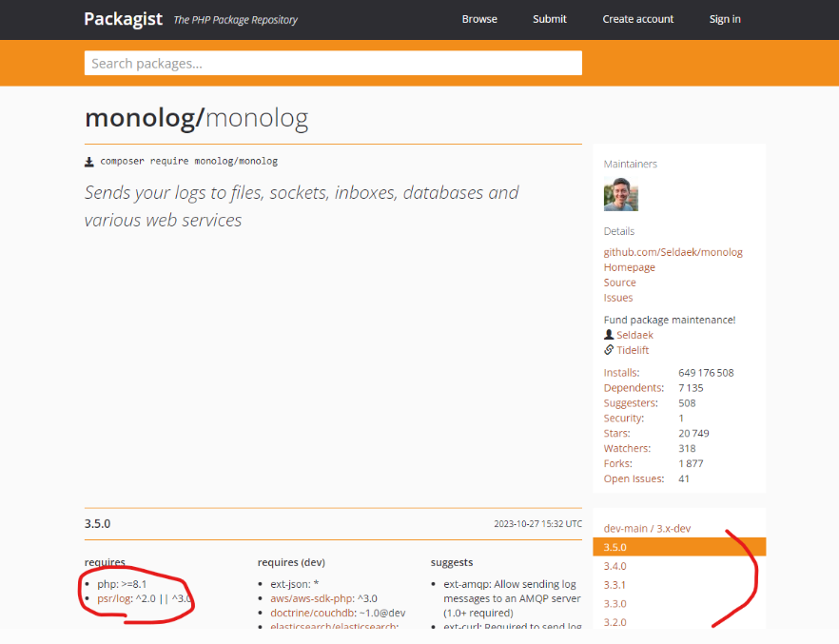Switch to version 3.2.0
The width and height of the screenshot is (839, 644).
click(x=615, y=622)
